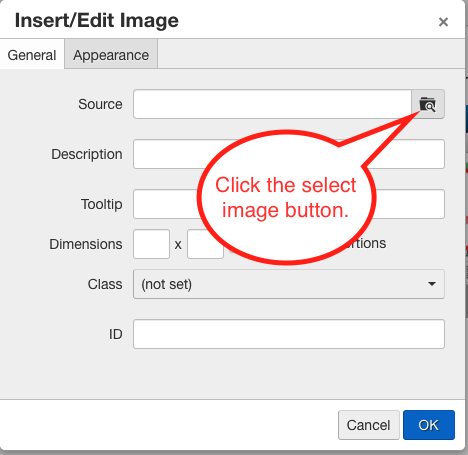468x455 pixels.
Task: Click the Class label text
Action: point(105,284)
